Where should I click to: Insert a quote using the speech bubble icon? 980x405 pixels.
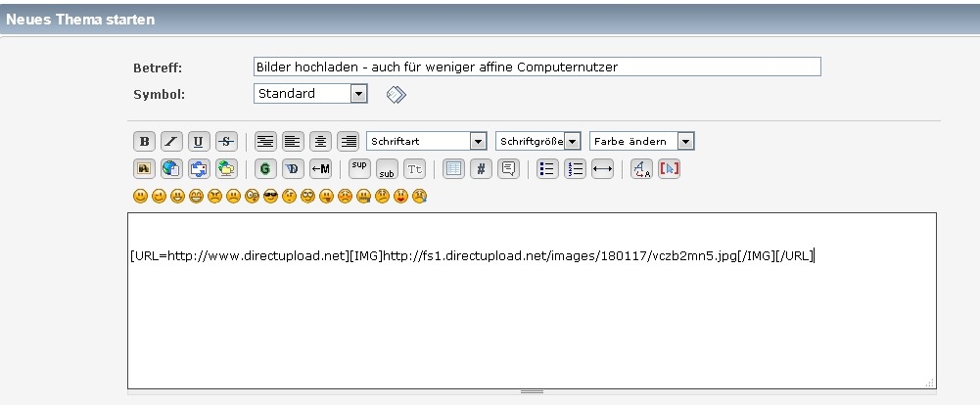point(508,168)
